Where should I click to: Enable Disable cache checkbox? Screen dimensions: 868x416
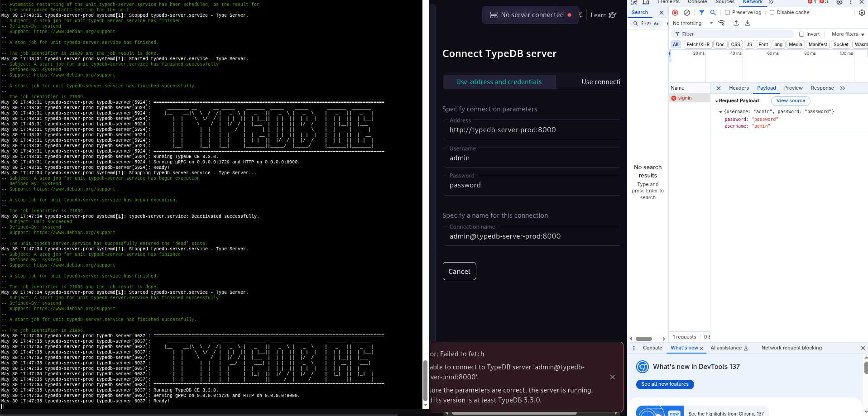(772, 13)
